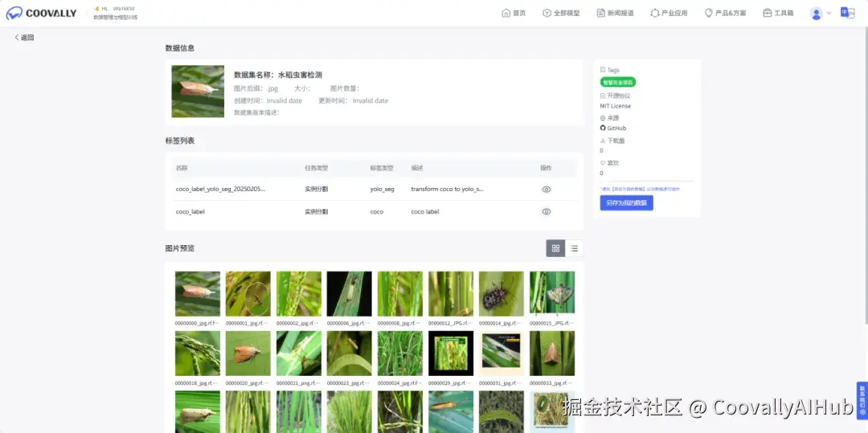The height and width of the screenshot is (433, 868).
Task: Click the coco_label name cell
Action: click(190, 212)
